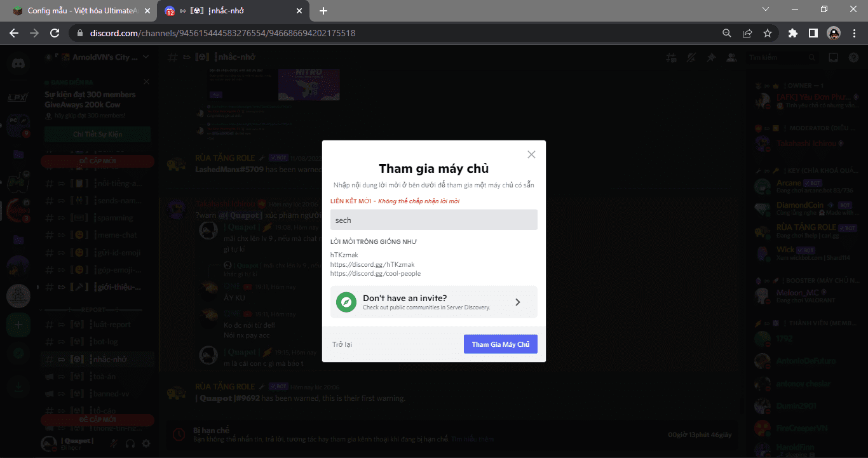Image resolution: width=868 pixels, height=458 pixels.
Task: Open the Chrome tab search dropdown
Action: tap(766, 10)
